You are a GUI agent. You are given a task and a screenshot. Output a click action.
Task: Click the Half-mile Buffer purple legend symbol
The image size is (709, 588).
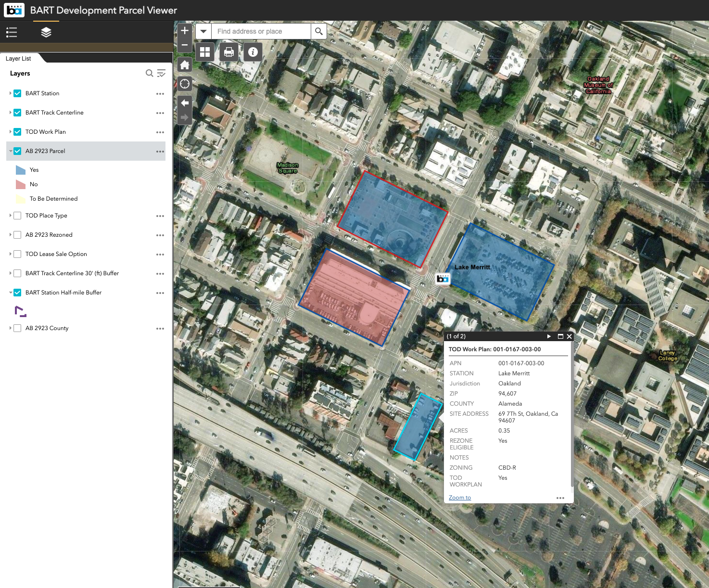21,311
